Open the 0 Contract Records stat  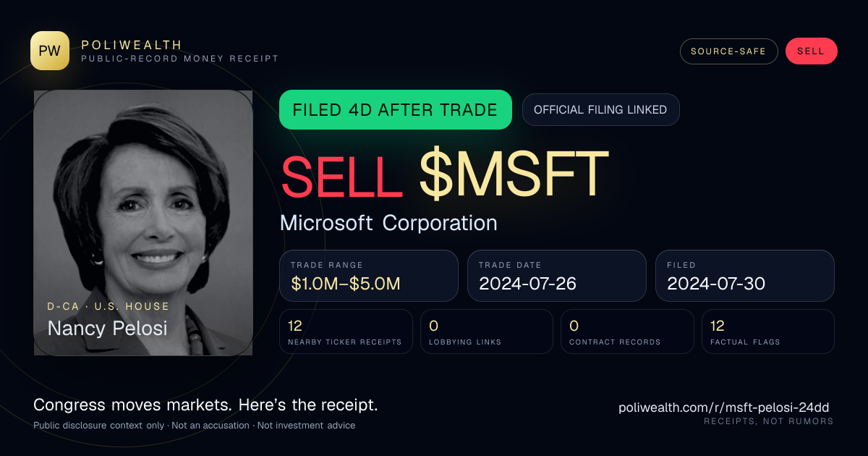tap(627, 332)
